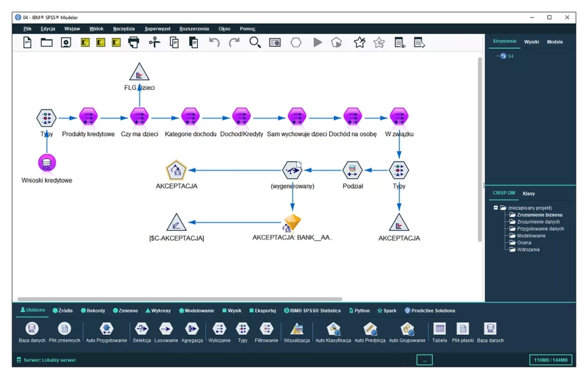Collapse the niezapisany projekt tree node
Screen dimensions: 588x379
(x=496, y=208)
